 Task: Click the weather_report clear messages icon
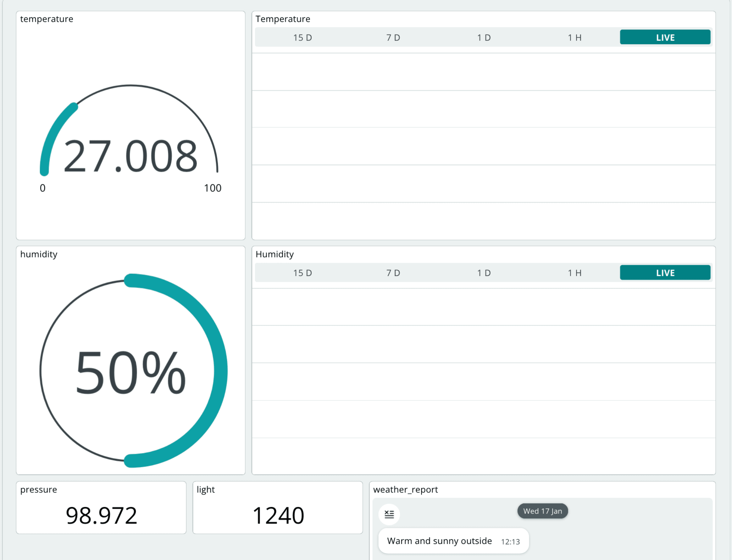coord(389,514)
